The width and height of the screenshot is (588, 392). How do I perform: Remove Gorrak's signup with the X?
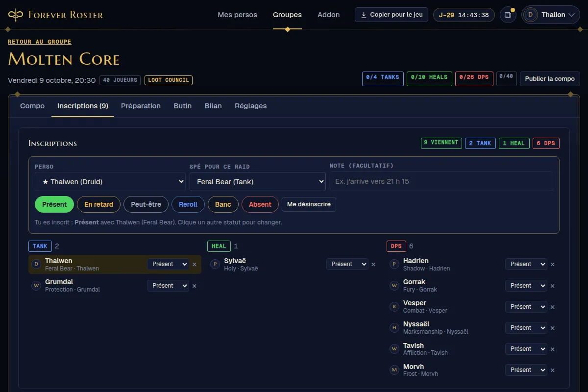(x=553, y=286)
